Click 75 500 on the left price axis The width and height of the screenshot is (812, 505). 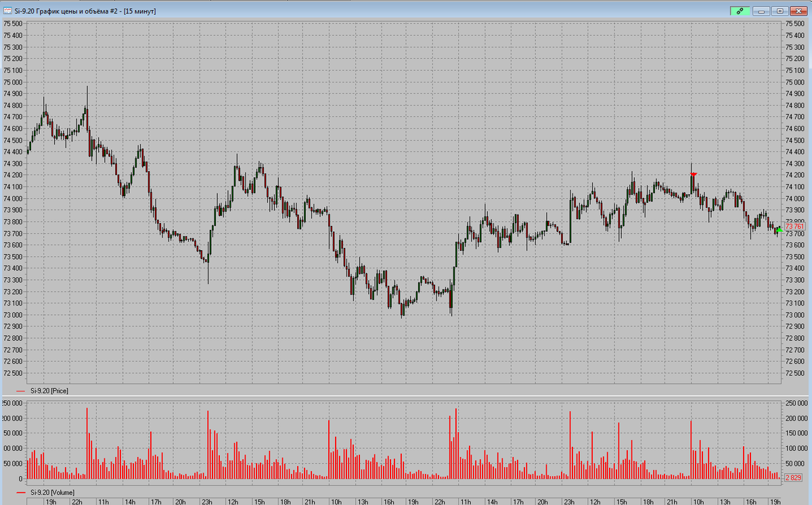click(x=14, y=24)
